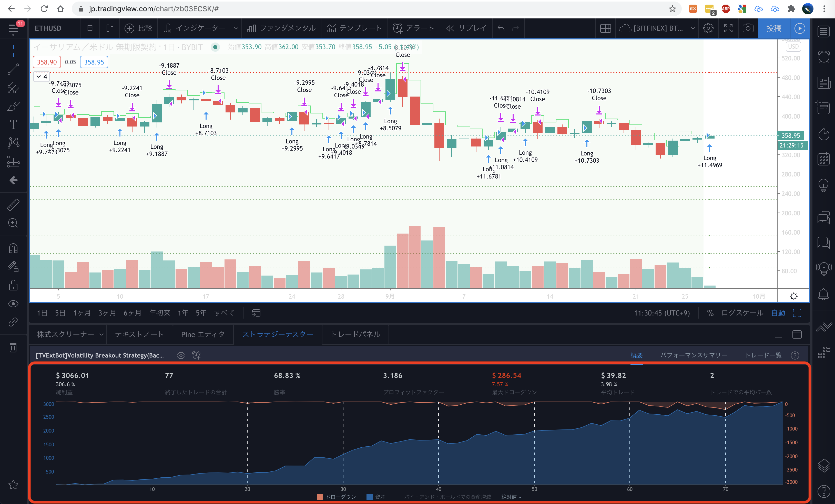Click the drawdown legend color swatch
835x504 pixels.
[x=319, y=497]
